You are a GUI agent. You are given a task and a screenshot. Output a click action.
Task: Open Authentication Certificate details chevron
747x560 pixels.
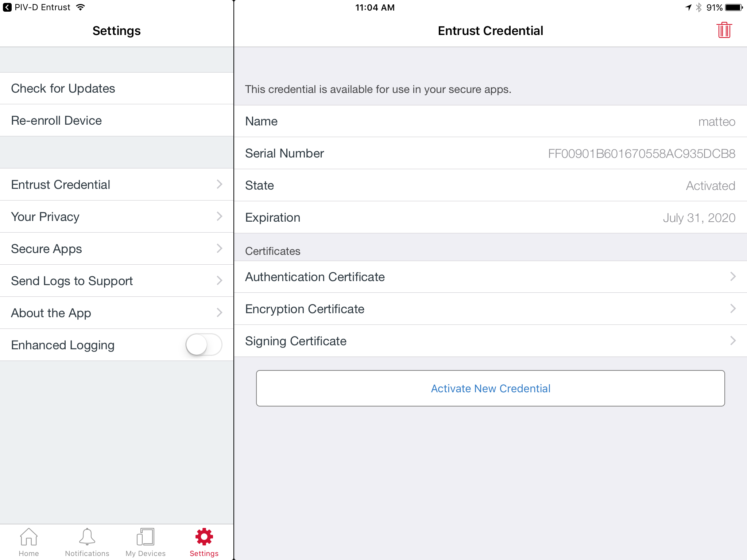(733, 276)
